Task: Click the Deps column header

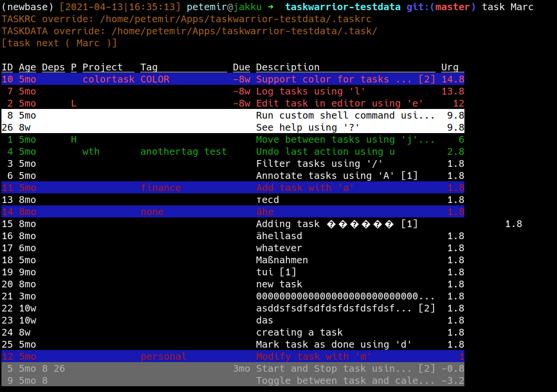Action: [x=53, y=67]
